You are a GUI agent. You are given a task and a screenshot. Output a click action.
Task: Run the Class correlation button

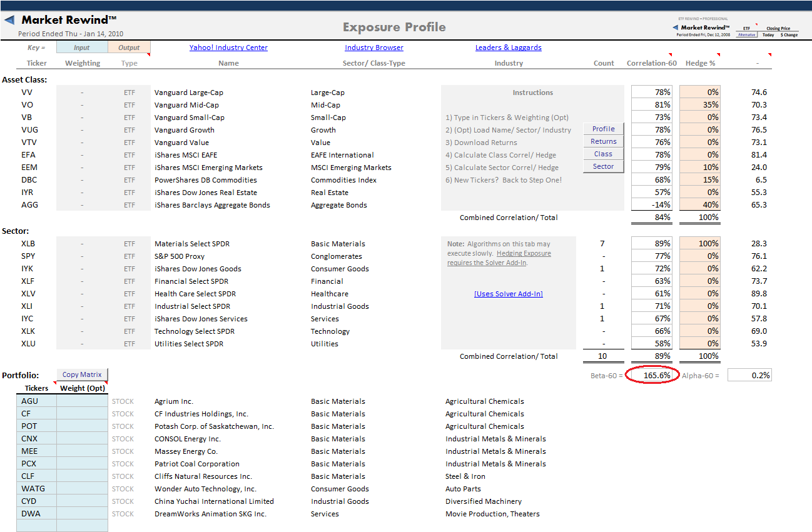603,154
